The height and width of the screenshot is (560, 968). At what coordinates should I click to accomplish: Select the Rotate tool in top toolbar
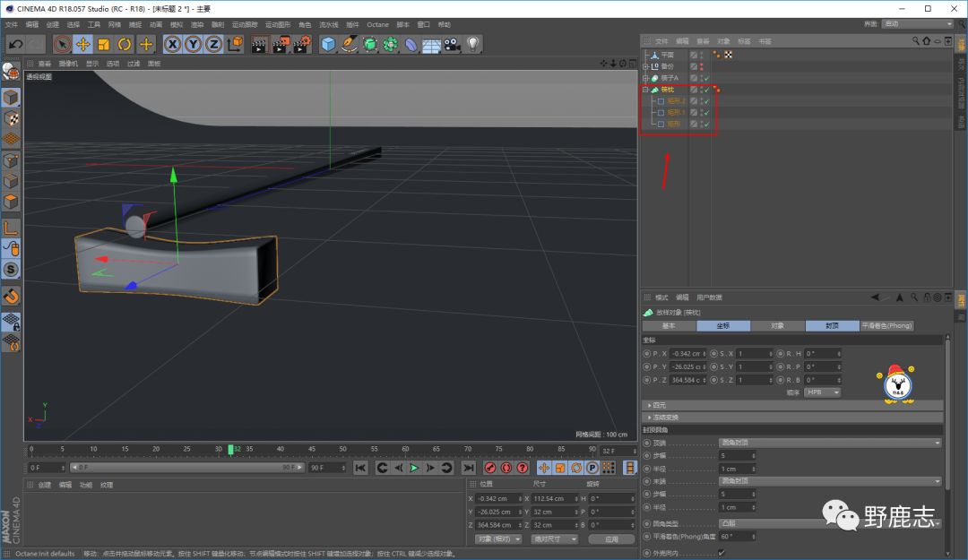[x=125, y=44]
